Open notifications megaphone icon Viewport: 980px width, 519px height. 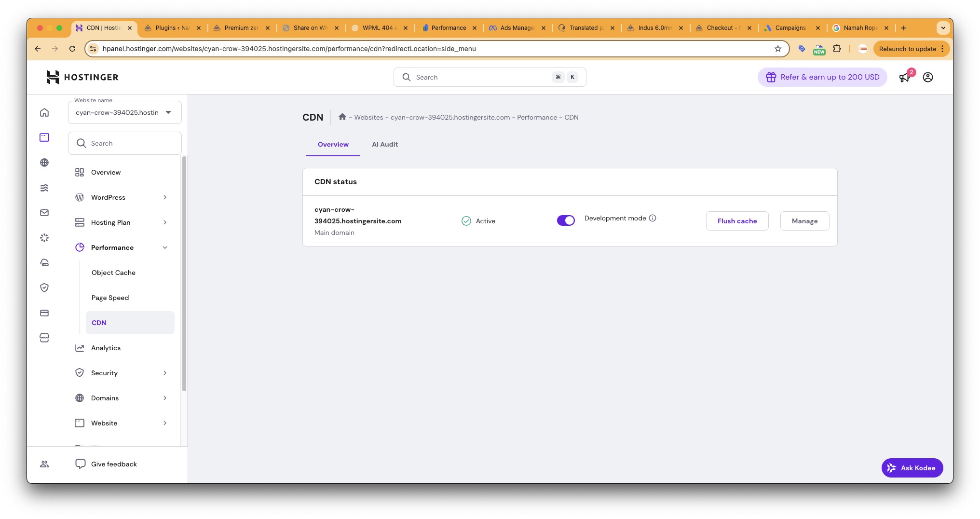[x=904, y=77]
